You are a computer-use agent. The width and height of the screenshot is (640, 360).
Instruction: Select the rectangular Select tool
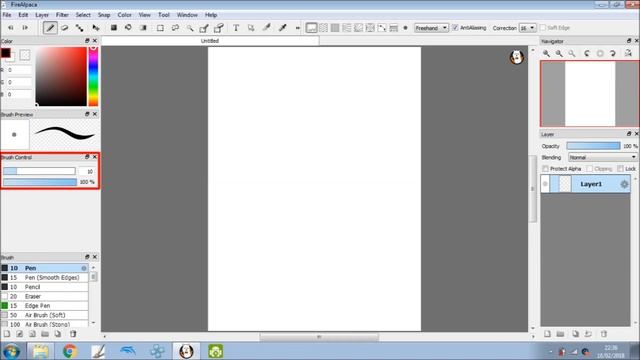[160, 28]
